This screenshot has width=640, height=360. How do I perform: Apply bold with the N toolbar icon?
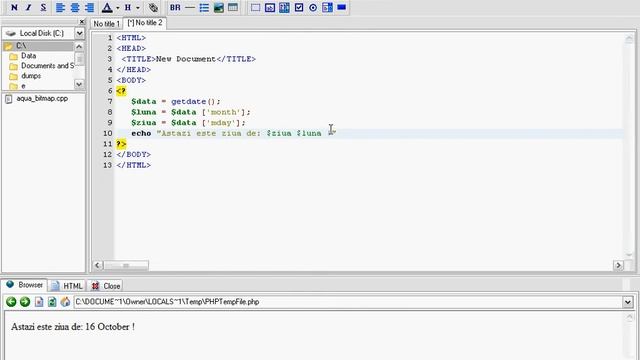point(14,7)
